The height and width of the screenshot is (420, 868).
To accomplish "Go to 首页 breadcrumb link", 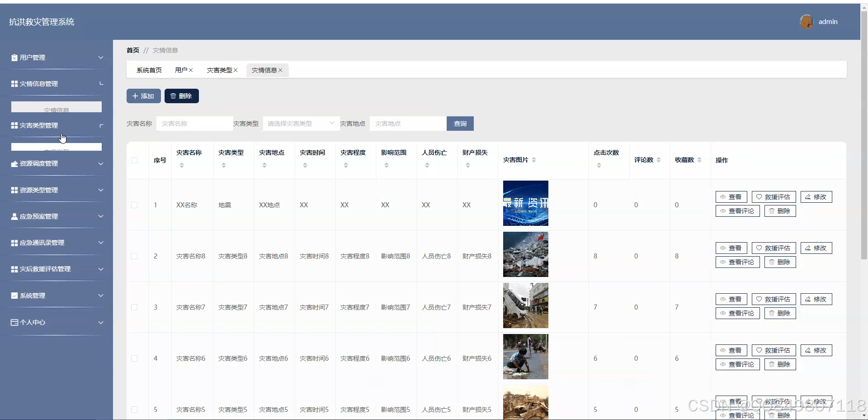I will [133, 50].
